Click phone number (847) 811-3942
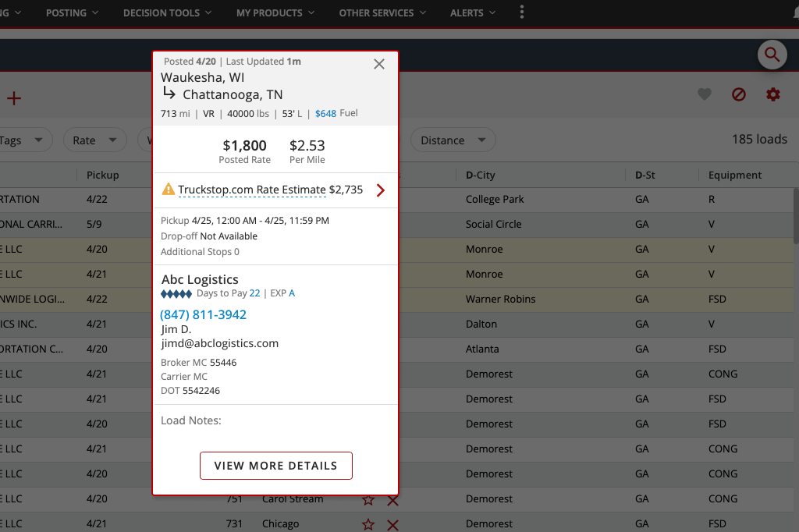Screen dimensions: 799x532 (x=204, y=314)
